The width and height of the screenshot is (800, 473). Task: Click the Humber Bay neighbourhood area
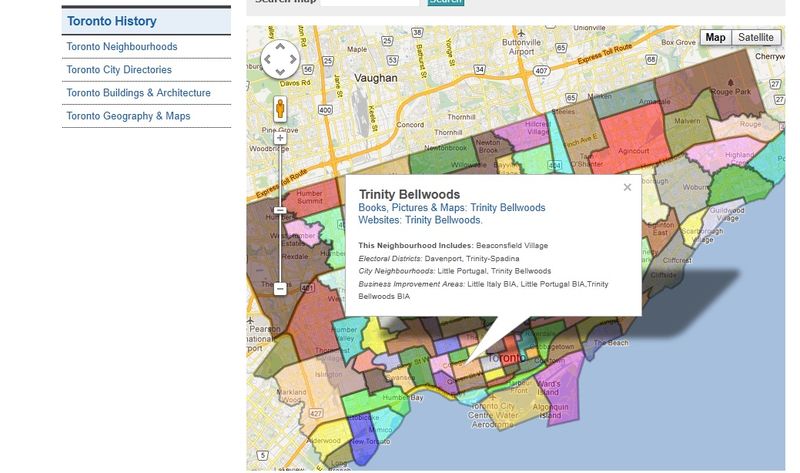378,399
